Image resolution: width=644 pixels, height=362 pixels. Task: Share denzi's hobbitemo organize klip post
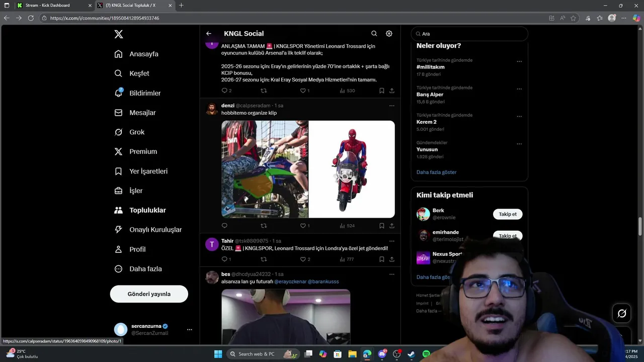[x=392, y=226]
